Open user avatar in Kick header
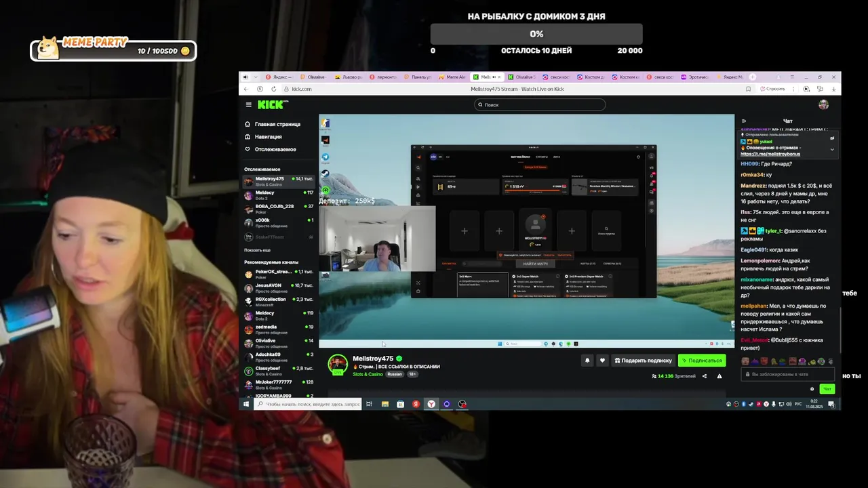This screenshot has width=868, height=488. coord(823,104)
